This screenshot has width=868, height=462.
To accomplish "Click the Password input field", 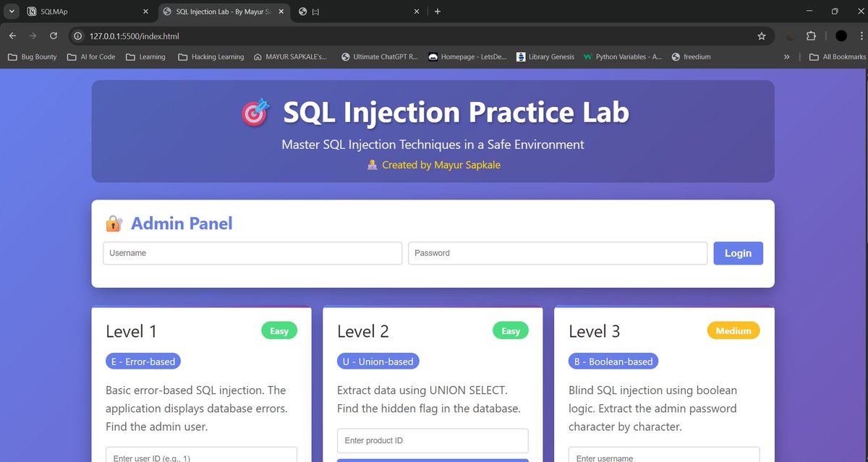I will (558, 253).
